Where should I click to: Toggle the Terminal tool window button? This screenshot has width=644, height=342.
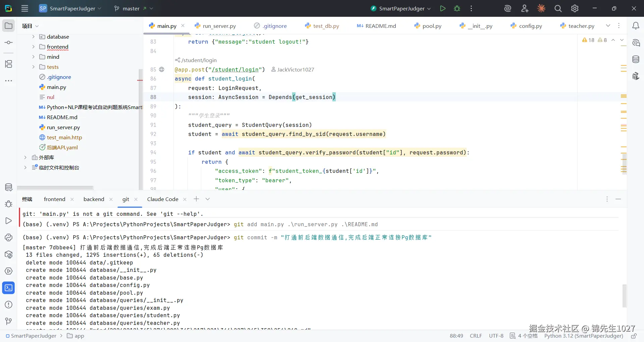point(9,288)
